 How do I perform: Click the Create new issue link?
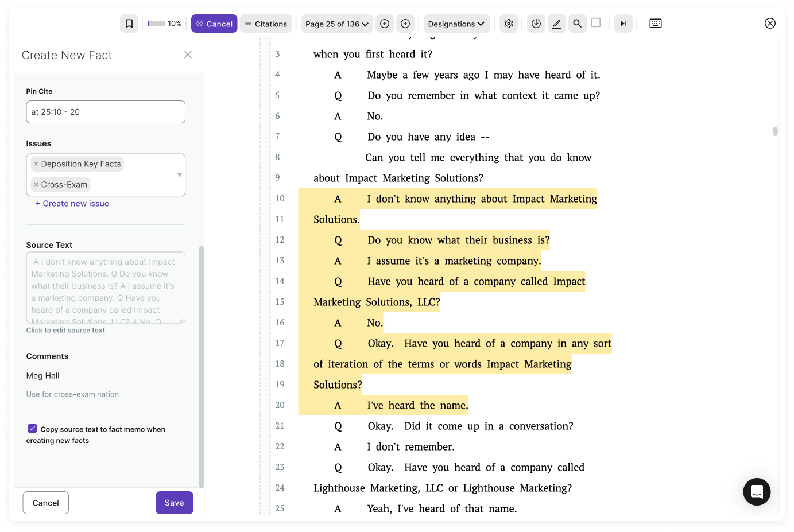(72, 204)
